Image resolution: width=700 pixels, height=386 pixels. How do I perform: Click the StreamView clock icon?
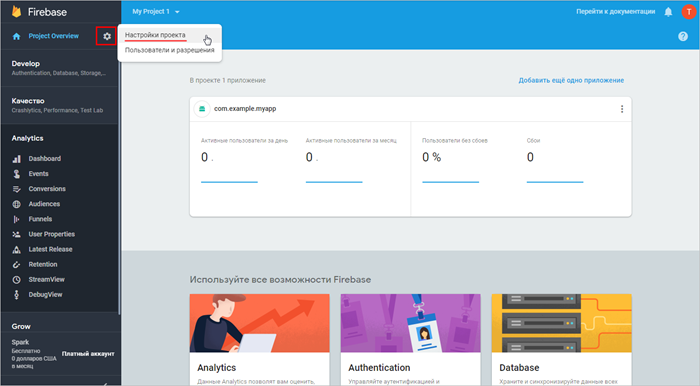click(17, 280)
